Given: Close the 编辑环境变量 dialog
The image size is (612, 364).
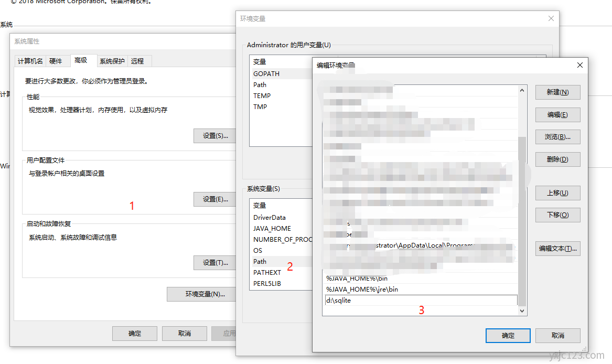Looking at the screenshot, I should pos(580,65).
